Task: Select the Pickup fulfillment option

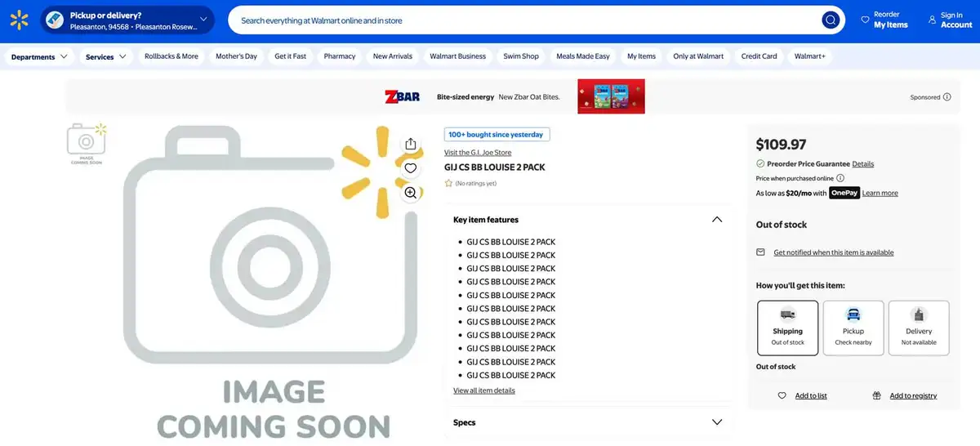Action: click(853, 328)
